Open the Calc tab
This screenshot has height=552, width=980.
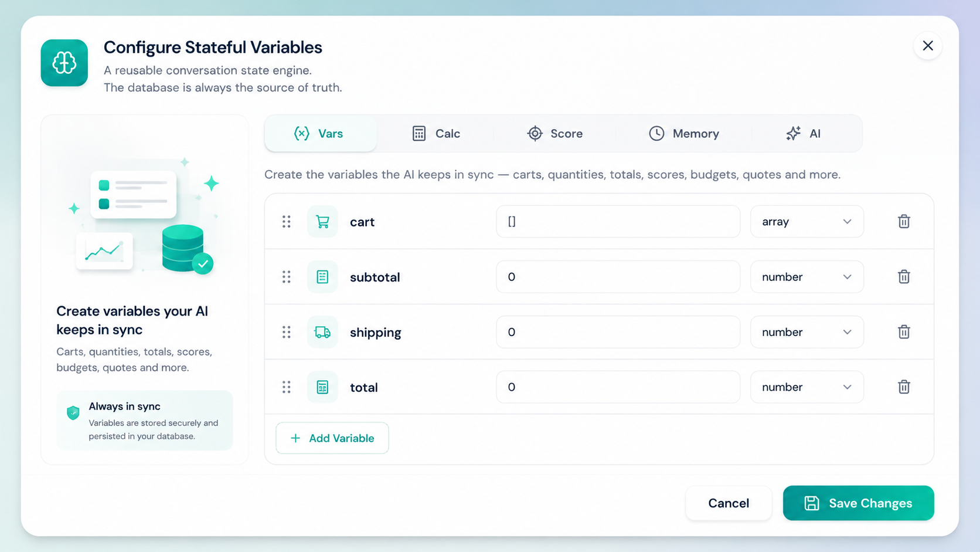436,134
